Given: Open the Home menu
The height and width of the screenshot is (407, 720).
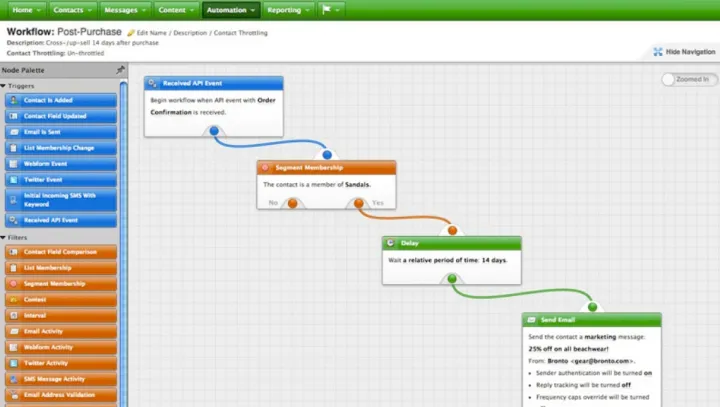Looking at the screenshot, I should [x=26, y=10].
